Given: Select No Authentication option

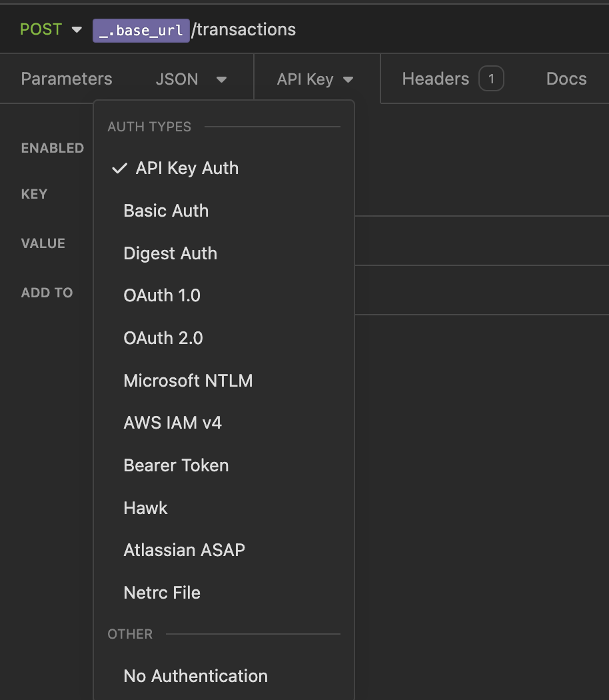Looking at the screenshot, I should point(195,676).
